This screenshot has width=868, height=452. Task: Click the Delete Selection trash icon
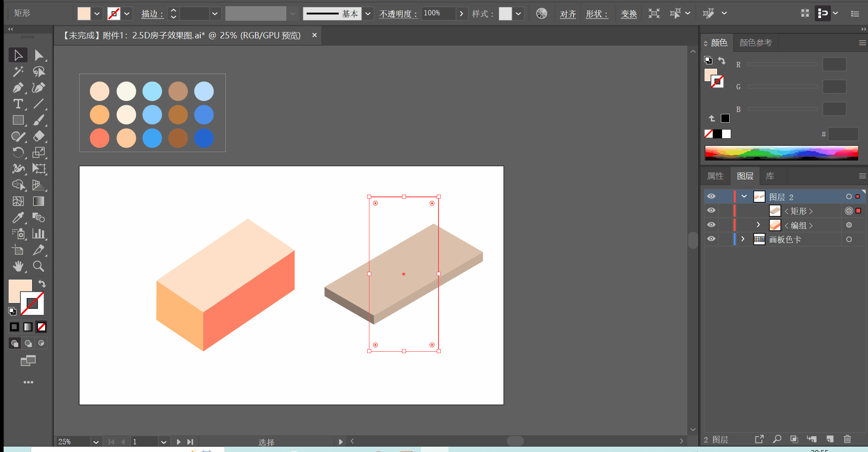coord(847,439)
